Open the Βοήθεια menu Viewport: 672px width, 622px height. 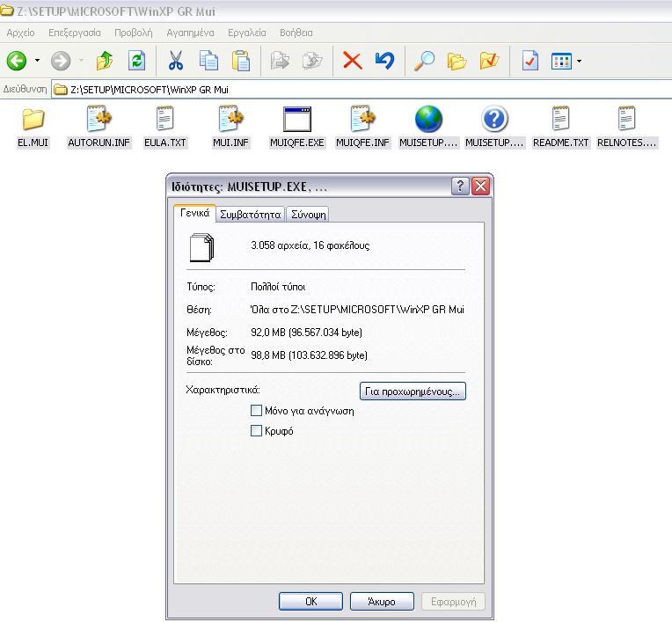296,33
